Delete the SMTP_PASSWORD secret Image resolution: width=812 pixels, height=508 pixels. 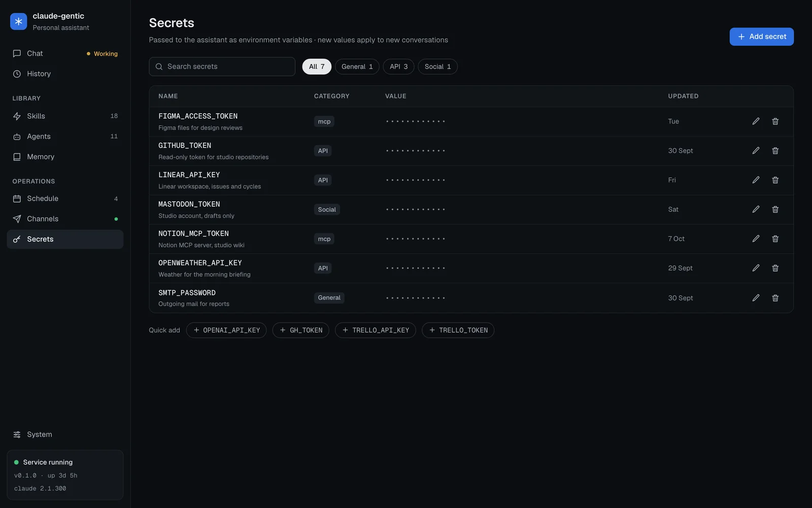click(775, 298)
